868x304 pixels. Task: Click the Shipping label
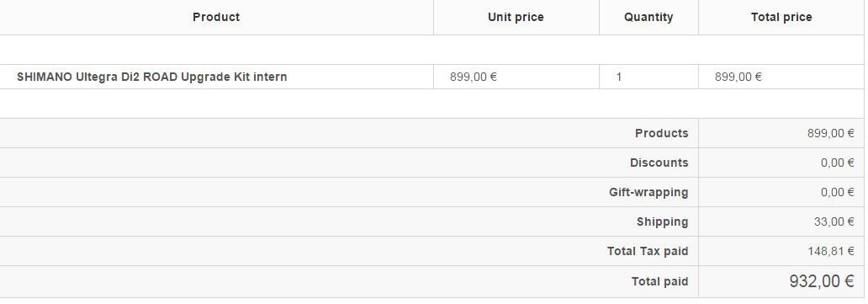(x=662, y=222)
